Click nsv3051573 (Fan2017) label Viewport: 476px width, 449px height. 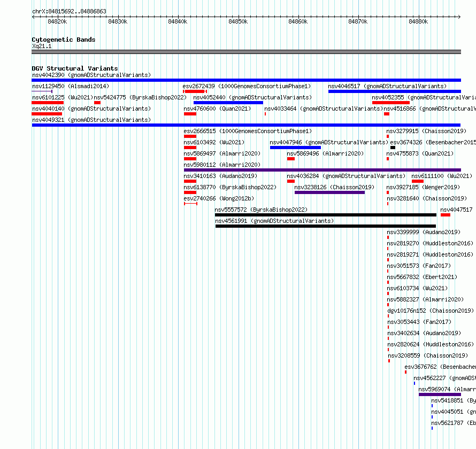point(419,266)
